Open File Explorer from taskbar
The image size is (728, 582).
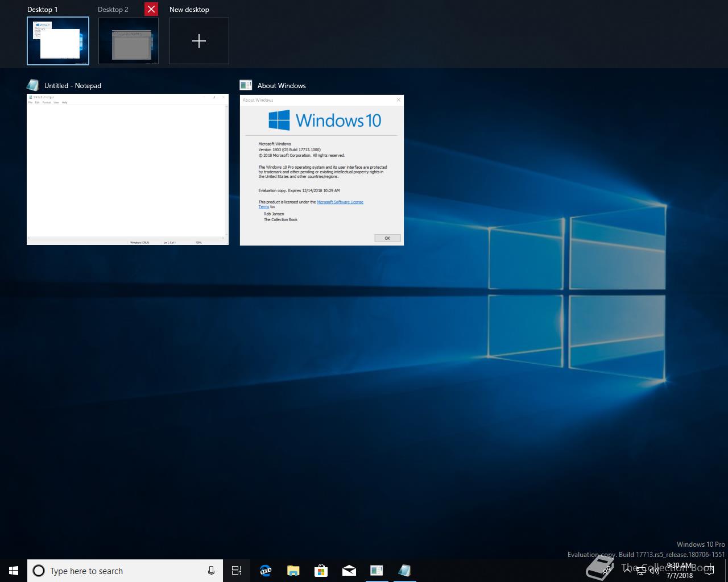293,571
